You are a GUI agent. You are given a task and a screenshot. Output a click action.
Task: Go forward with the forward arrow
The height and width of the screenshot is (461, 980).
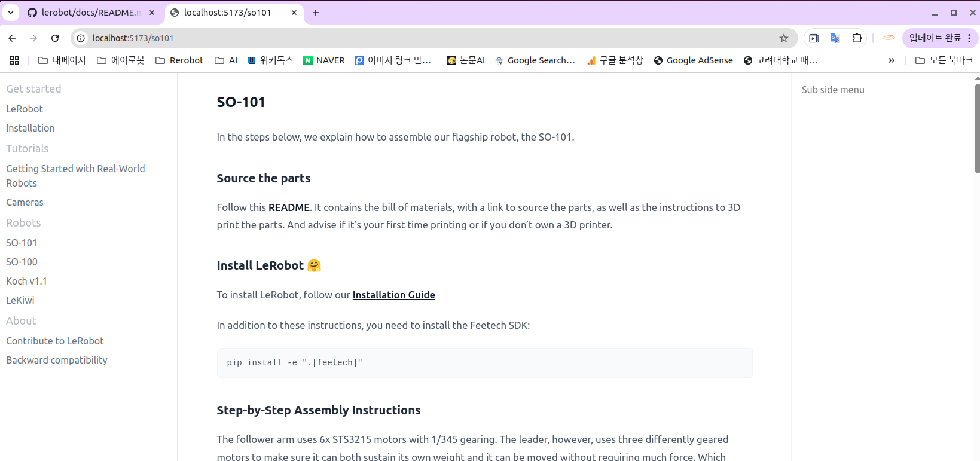33,38
